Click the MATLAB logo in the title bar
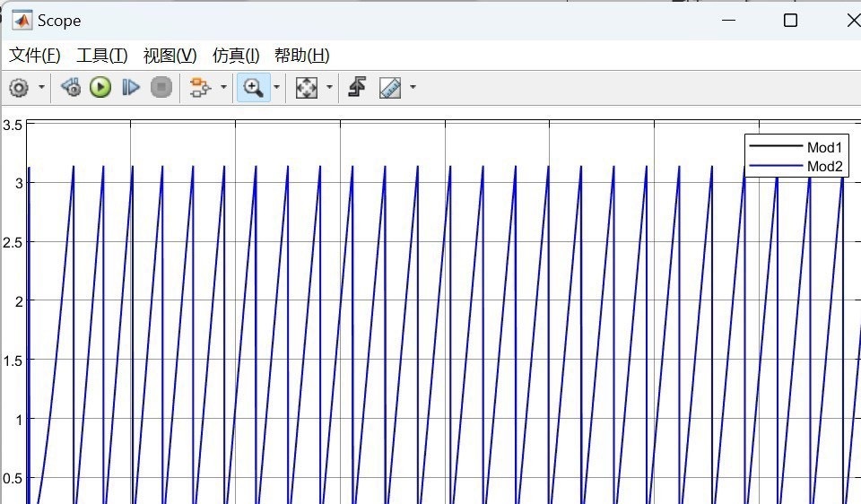 coord(22,21)
